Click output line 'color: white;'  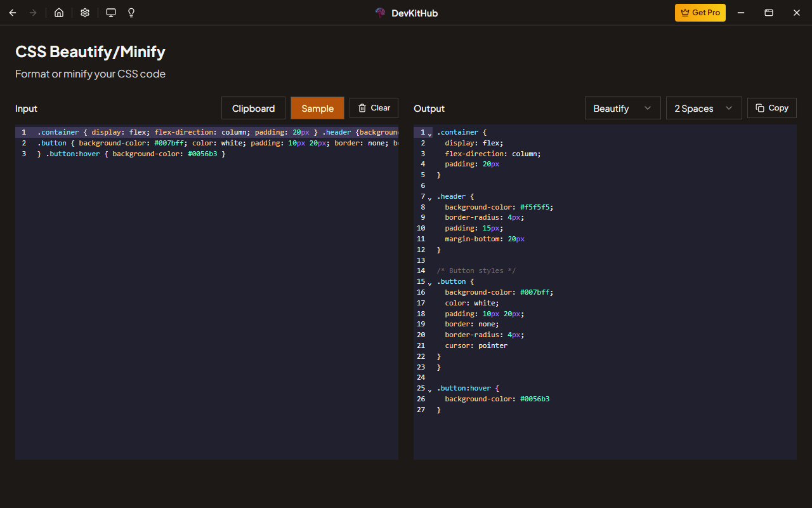click(472, 303)
